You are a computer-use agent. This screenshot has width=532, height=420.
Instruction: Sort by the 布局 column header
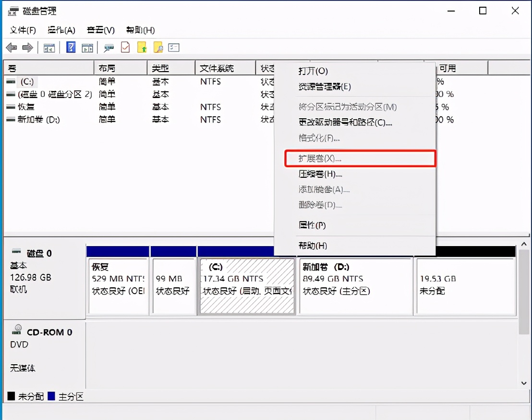[x=121, y=68]
